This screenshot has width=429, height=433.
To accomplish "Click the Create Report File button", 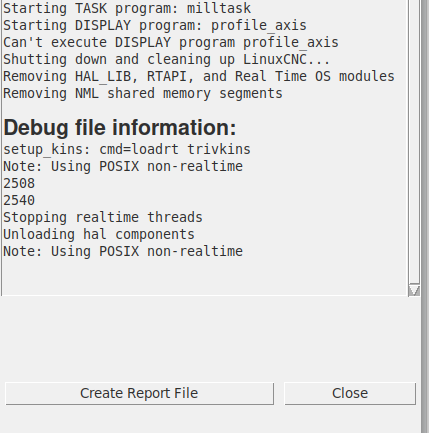I will 139,394.
